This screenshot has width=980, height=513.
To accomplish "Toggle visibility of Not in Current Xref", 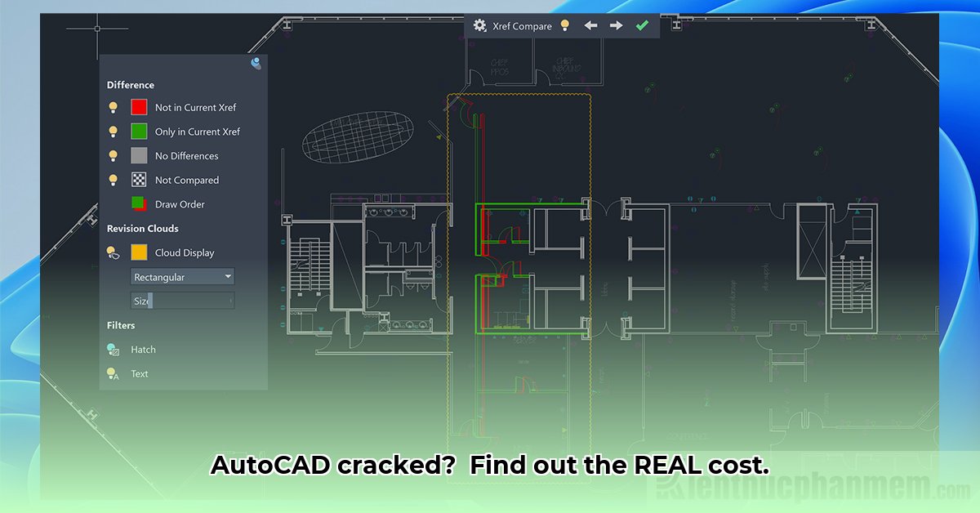I will (x=114, y=107).
